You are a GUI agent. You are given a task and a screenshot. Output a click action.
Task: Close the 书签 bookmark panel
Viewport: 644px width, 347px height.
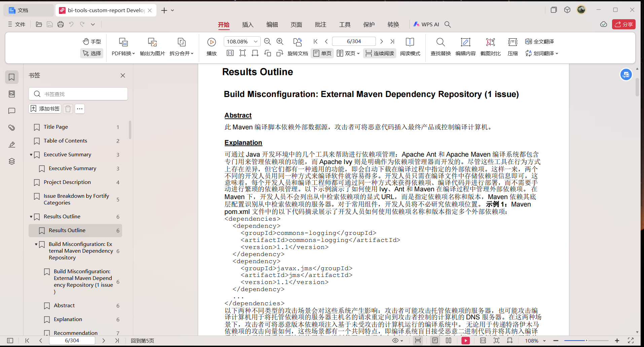click(x=123, y=75)
